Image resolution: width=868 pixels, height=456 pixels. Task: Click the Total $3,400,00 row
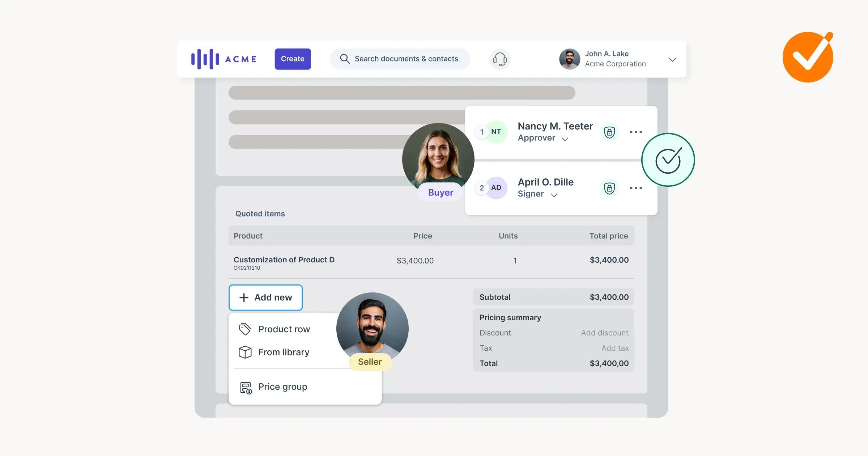click(553, 363)
